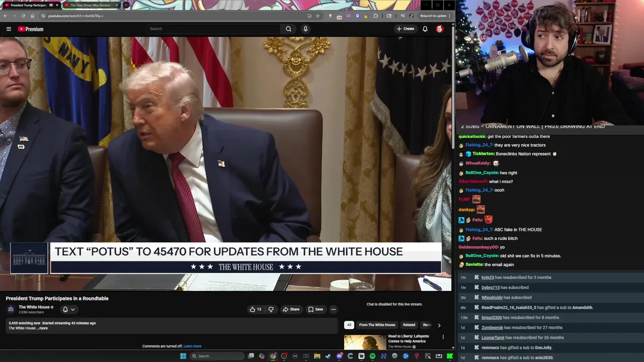
Task: Click username bmuo5300 in the activity feed
Action: click(492, 318)
